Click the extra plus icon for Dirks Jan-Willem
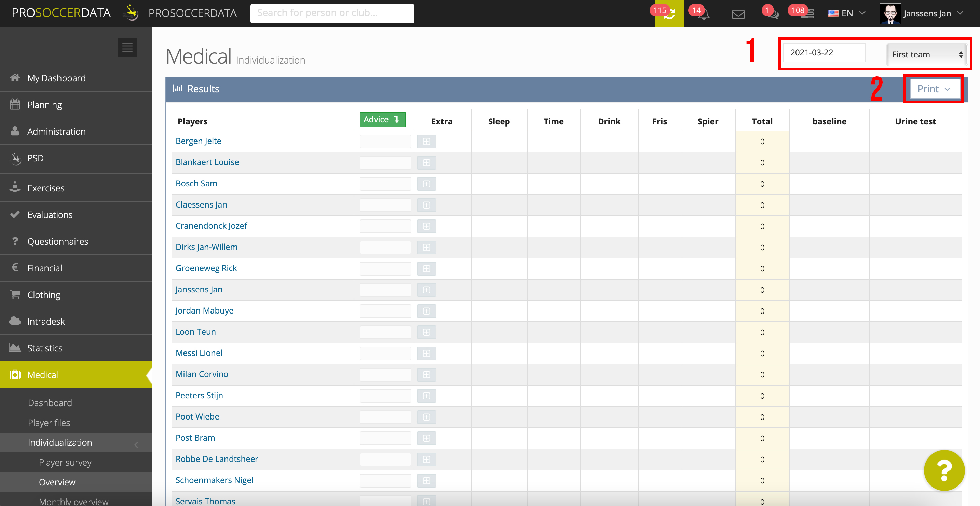 (426, 248)
